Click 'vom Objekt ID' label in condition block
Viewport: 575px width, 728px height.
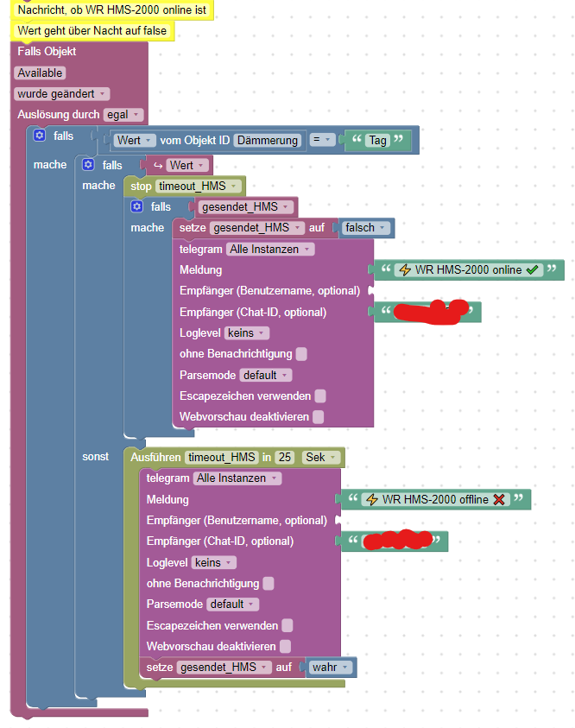pyautogui.click(x=195, y=140)
